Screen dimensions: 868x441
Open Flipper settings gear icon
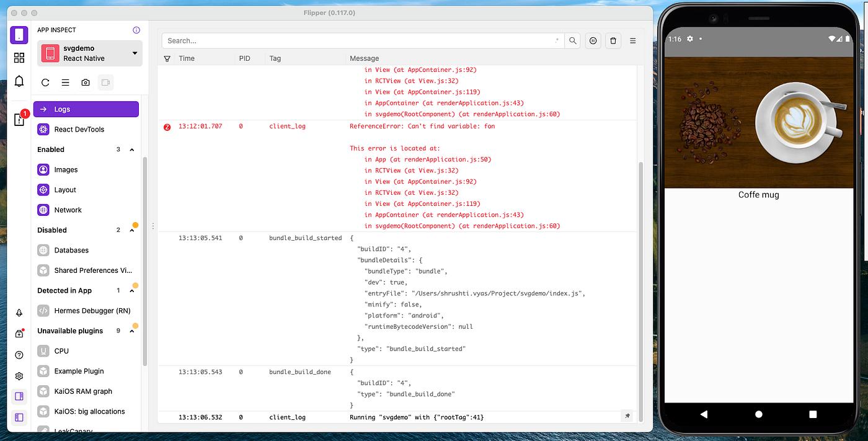point(19,376)
